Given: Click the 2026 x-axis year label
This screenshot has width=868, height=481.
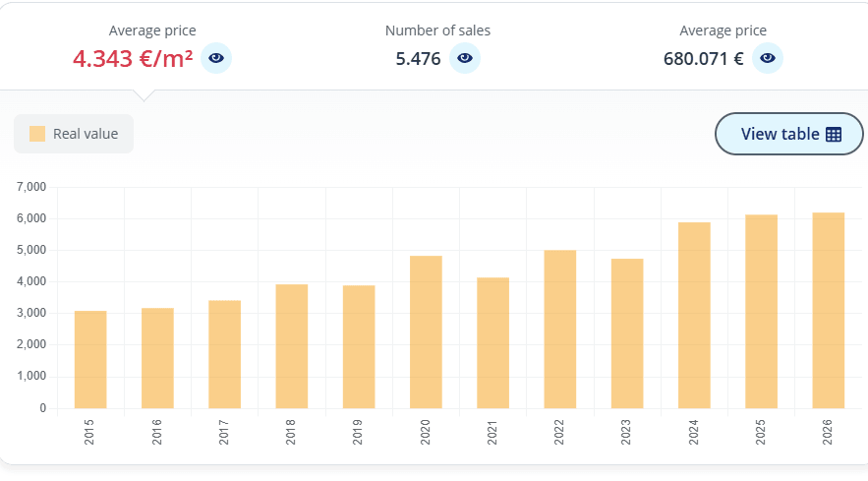Looking at the screenshot, I should coord(827,432).
